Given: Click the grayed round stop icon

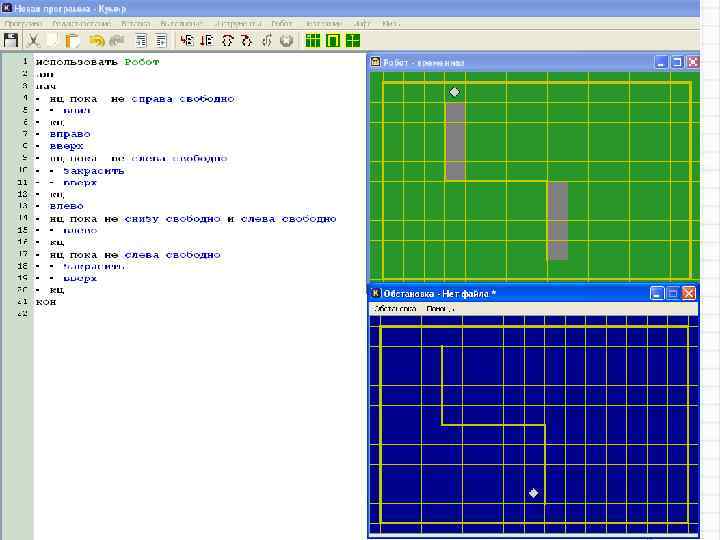Looking at the screenshot, I should tap(287, 41).
